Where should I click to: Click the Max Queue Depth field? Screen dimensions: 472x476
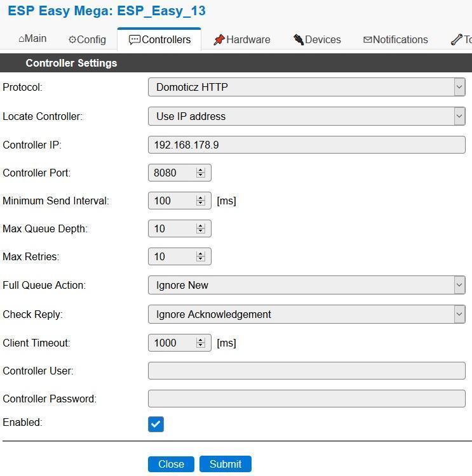point(180,228)
